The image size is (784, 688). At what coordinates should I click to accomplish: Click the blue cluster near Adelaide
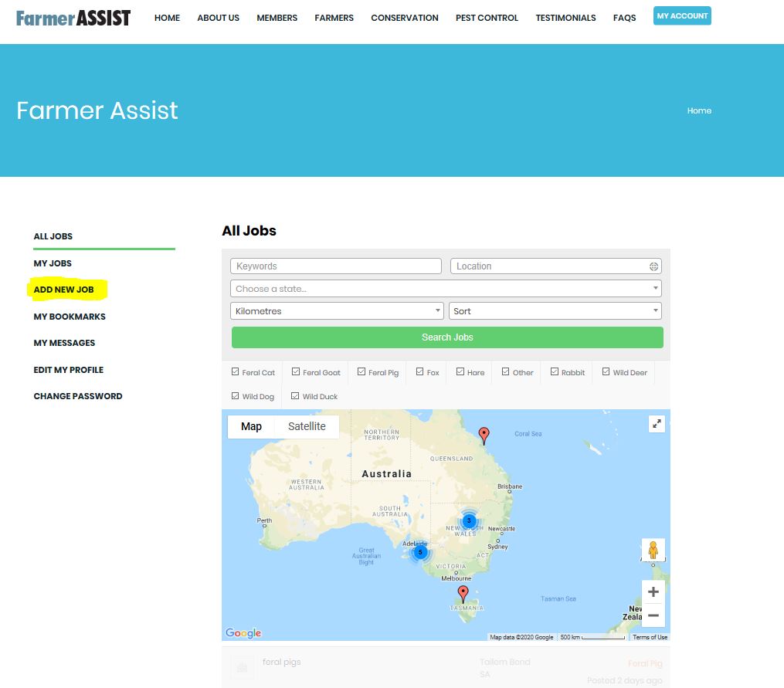pyautogui.click(x=420, y=552)
